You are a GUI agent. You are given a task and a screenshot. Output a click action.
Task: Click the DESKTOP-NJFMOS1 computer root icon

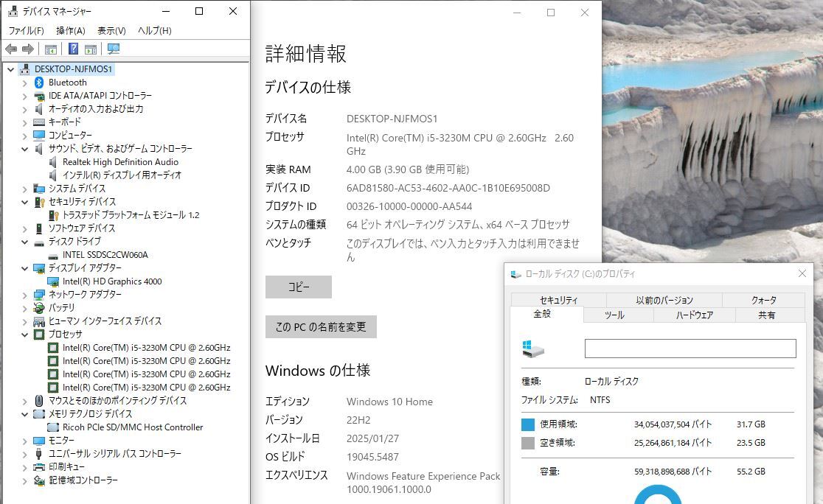24,69
